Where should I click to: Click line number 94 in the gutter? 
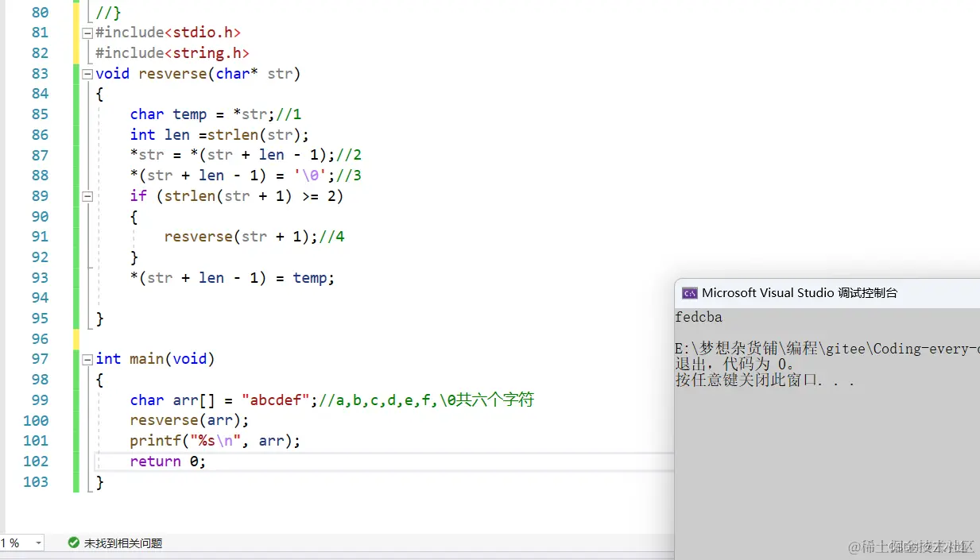point(40,298)
